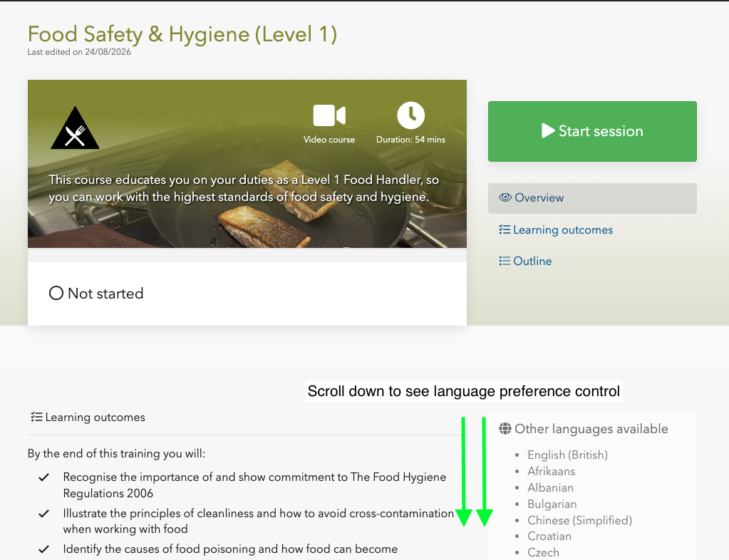Click the Other languages available heading
This screenshot has width=729, height=560.
point(591,429)
